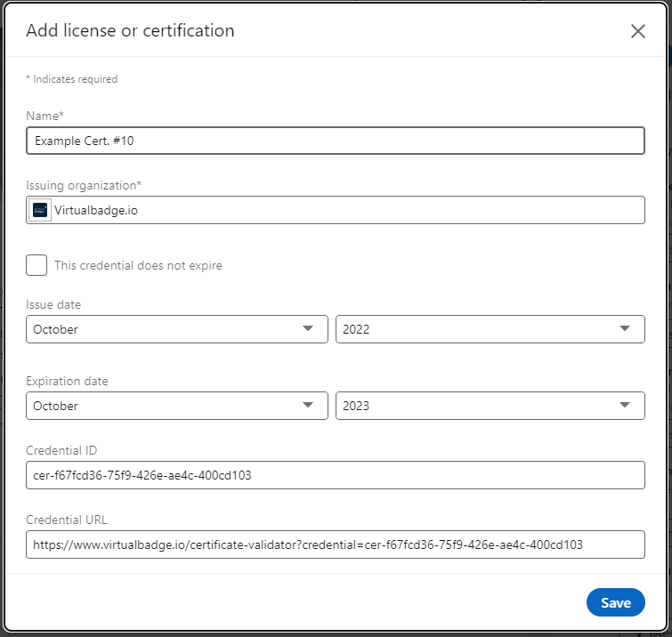The height and width of the screenshot is (637, 672).
Task: Click the 'This credential does not expire' label
Action: pyautogui.click(x=138, y=266)
